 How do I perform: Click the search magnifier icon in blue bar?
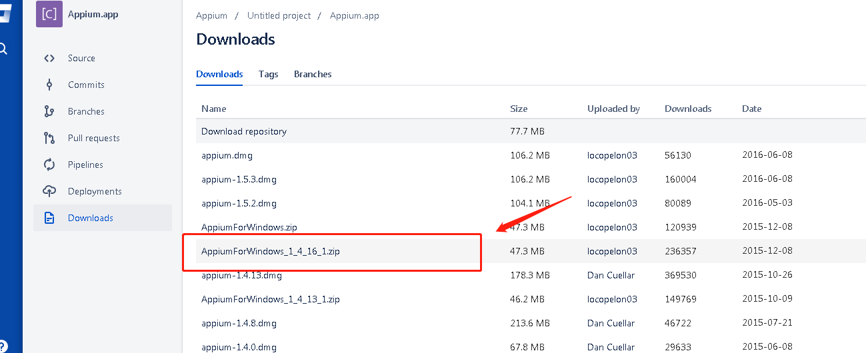3,49
